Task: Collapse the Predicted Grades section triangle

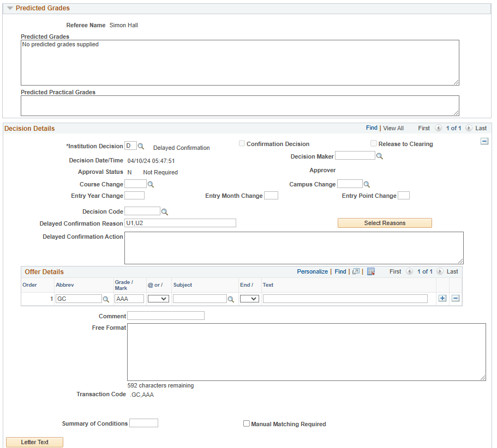Action: (10, 8)
